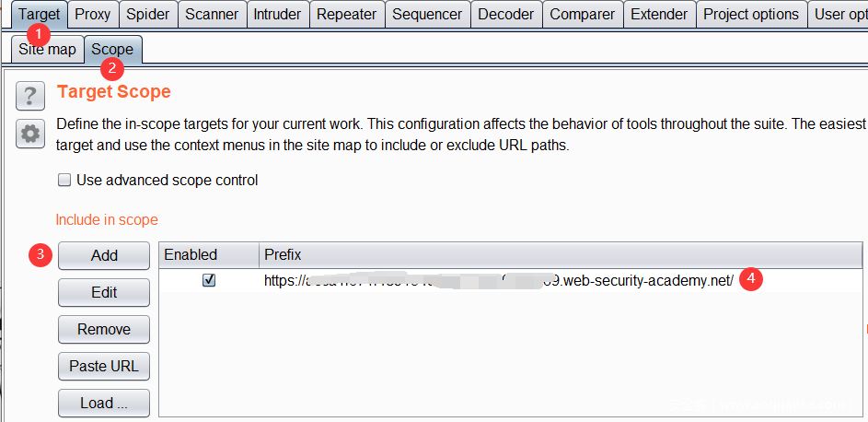Click the help question mark icon
This screenshot has width=868, height=422.
point(30,95)
